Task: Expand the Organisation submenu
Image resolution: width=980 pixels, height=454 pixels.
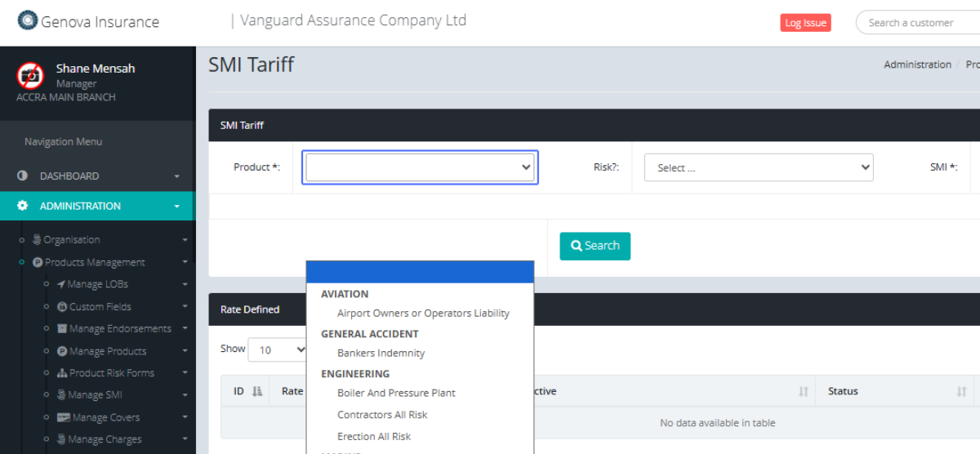Action: point(71,240)
